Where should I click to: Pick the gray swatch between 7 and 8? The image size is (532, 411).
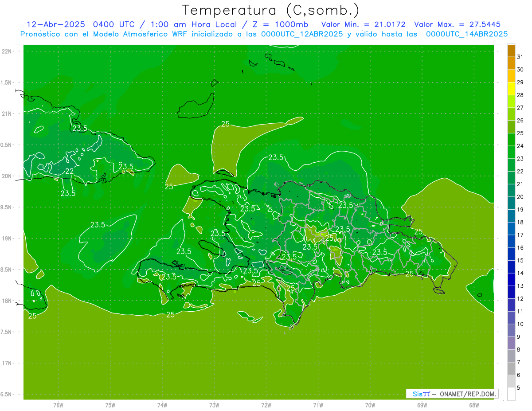coord(511,356)
